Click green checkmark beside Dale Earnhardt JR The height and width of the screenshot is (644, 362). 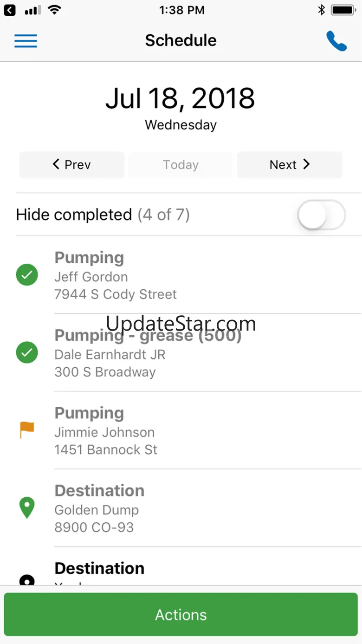27,353
